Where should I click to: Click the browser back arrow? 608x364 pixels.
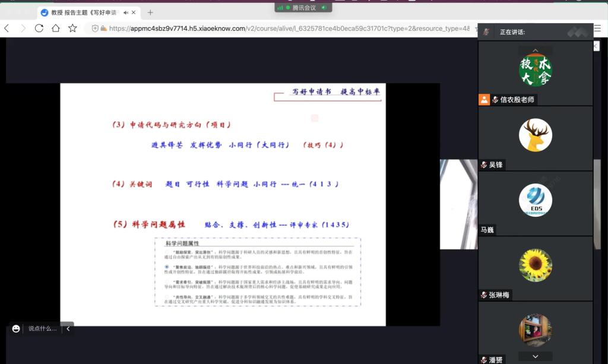[x=7, y=28]
